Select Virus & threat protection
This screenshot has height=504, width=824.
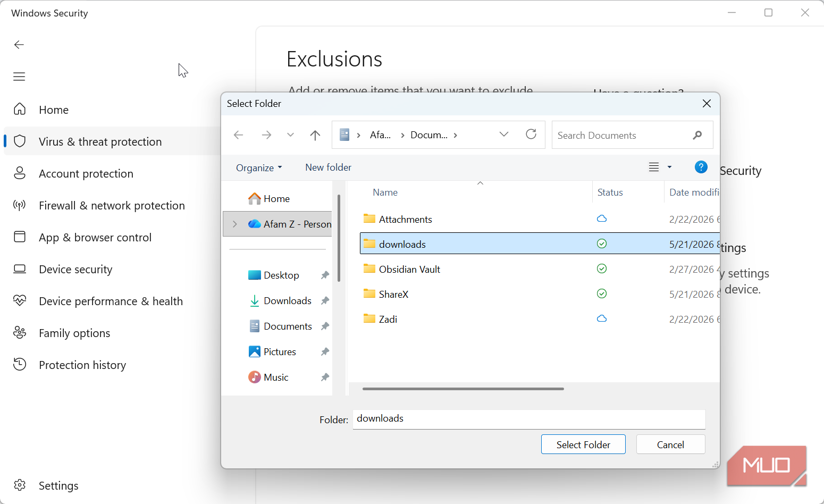112,141
